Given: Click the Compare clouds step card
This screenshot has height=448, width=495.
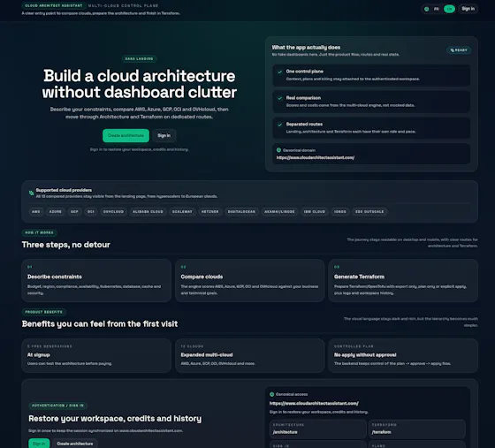Looking at the screenshot, I should [249, 280].
